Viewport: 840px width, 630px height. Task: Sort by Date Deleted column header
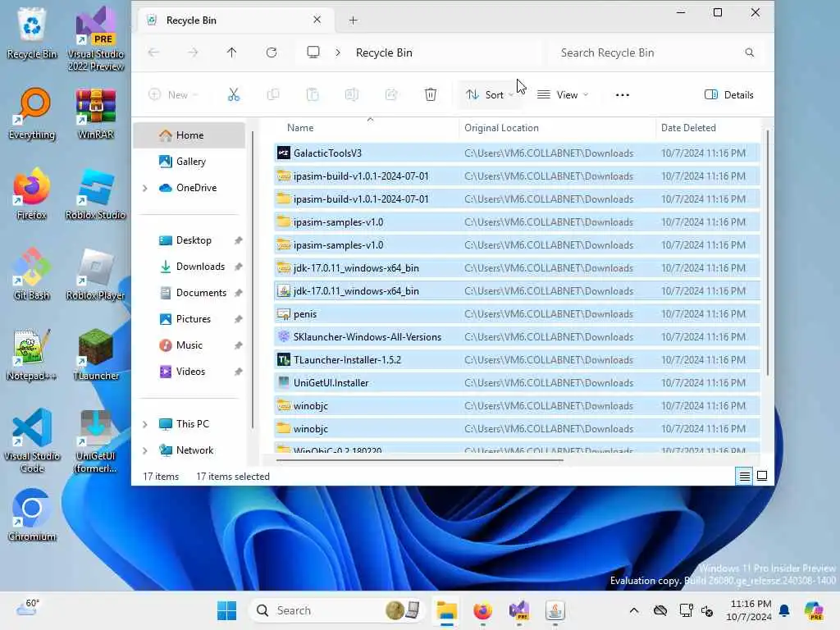[708, 127]
